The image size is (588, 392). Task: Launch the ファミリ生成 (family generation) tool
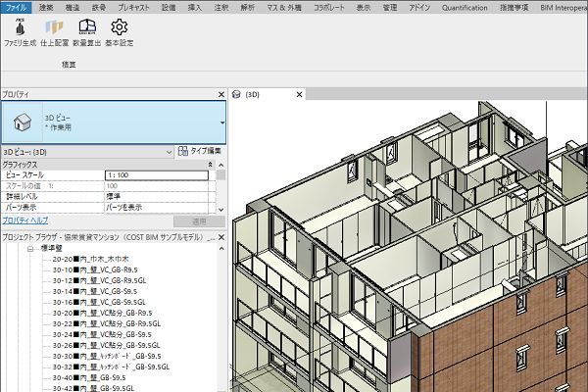20,32
